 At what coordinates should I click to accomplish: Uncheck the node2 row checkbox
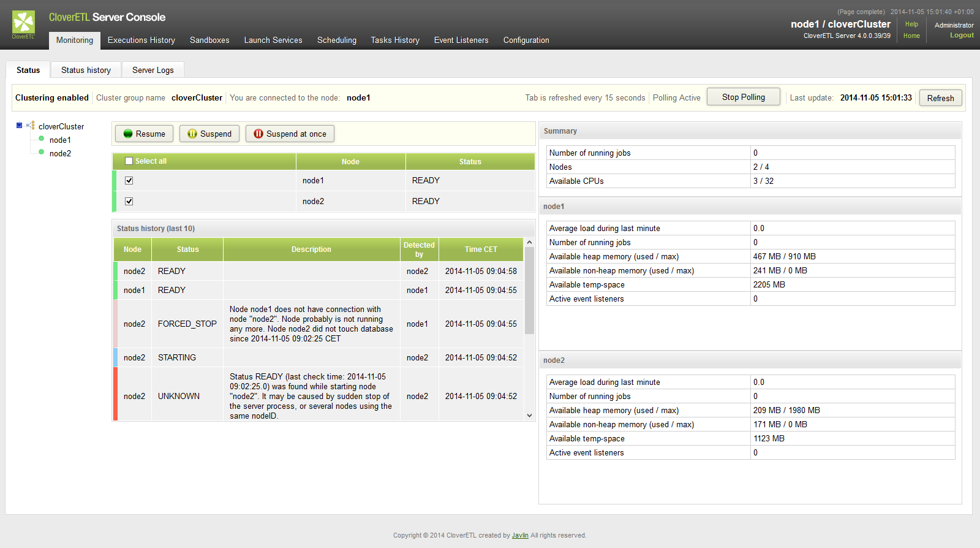[129, 201]
